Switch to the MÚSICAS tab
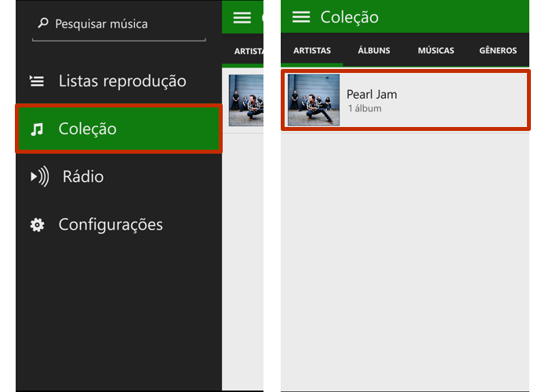The image size is (545, 392). (436, 50)
